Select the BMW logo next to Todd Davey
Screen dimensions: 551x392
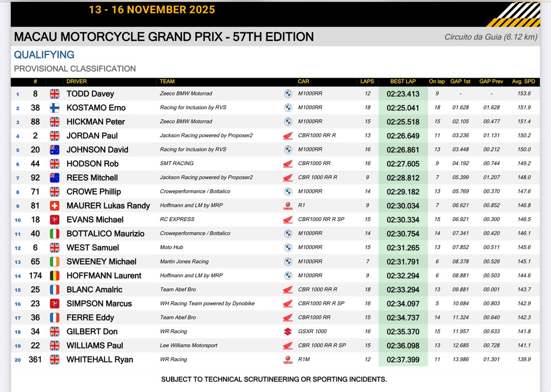point(288,94)
